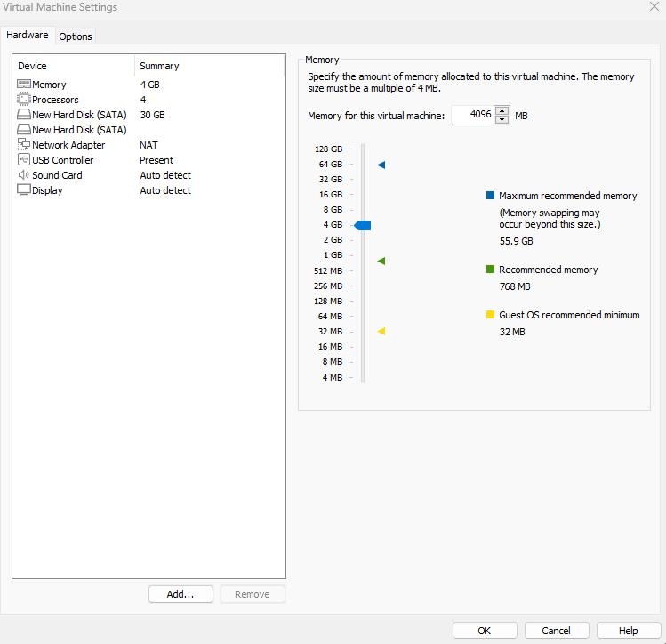Select the Memory device icon
This screenshot has width=666, height=644.
[x=24, y=85]
